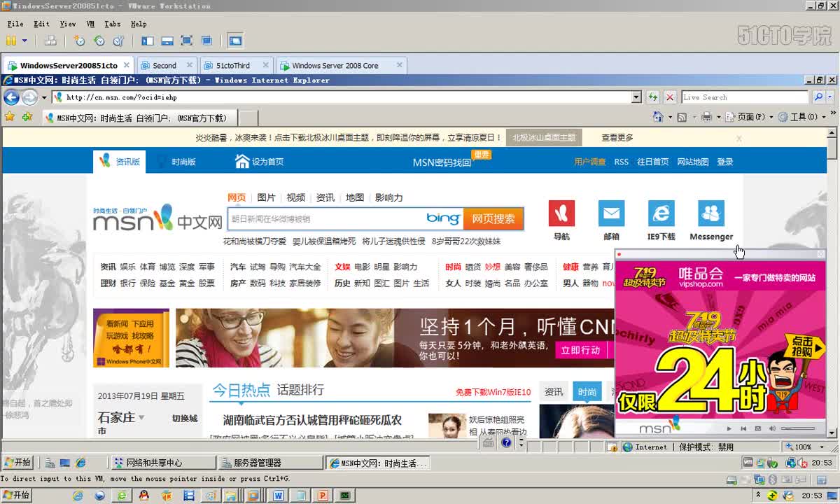Click the IE9下载 icon
Screen dimensions: 840x504
(661, 213)
